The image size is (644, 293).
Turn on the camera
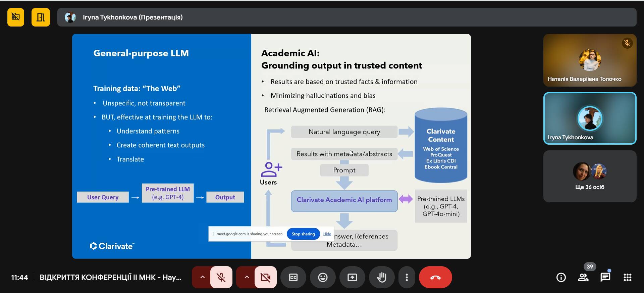coord(266,277)
